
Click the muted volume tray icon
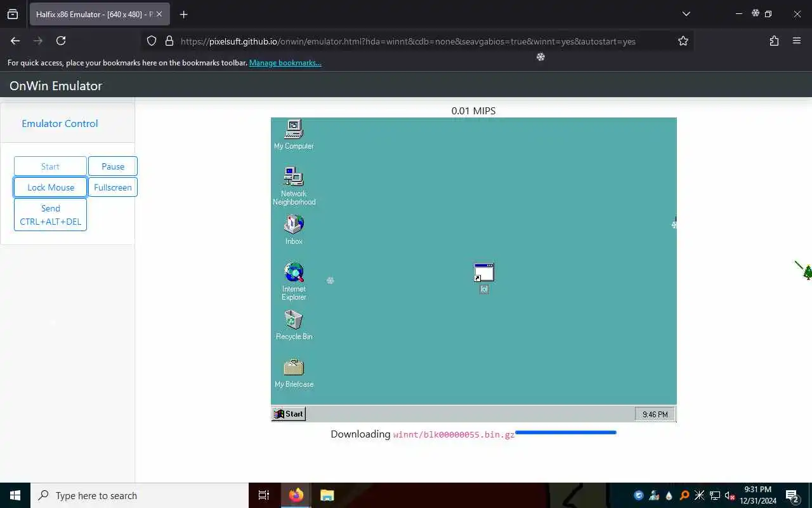click(x=730, y=495)
